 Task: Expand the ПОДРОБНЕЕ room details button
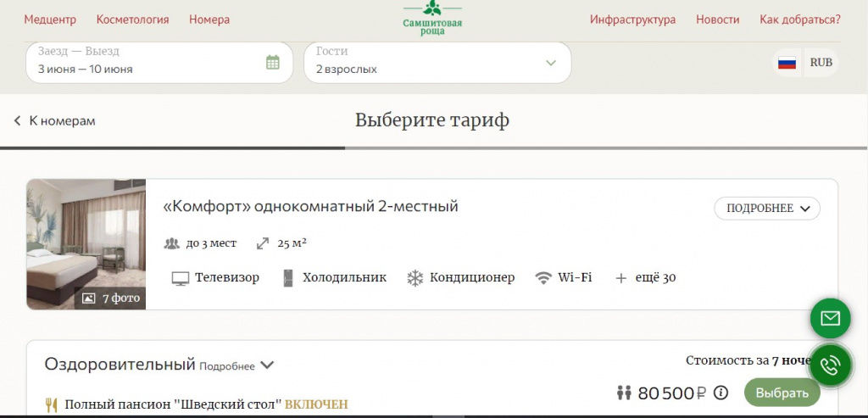pos(767,209)
